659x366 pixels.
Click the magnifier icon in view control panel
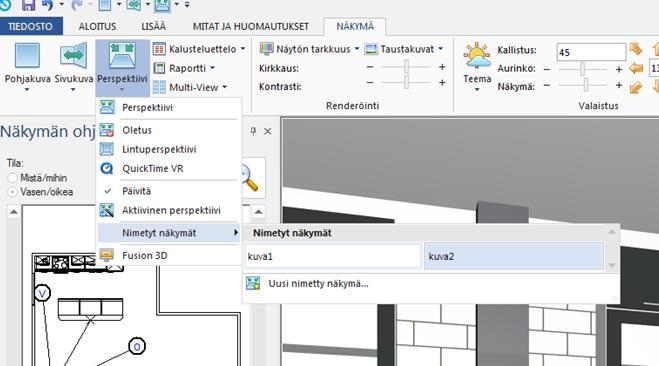pos(250,178)
